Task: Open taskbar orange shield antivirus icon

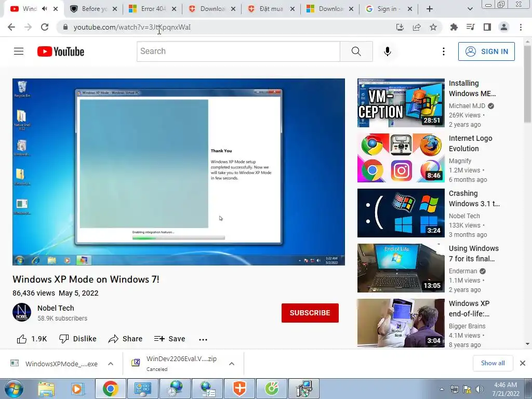Action: click(240, 389)
